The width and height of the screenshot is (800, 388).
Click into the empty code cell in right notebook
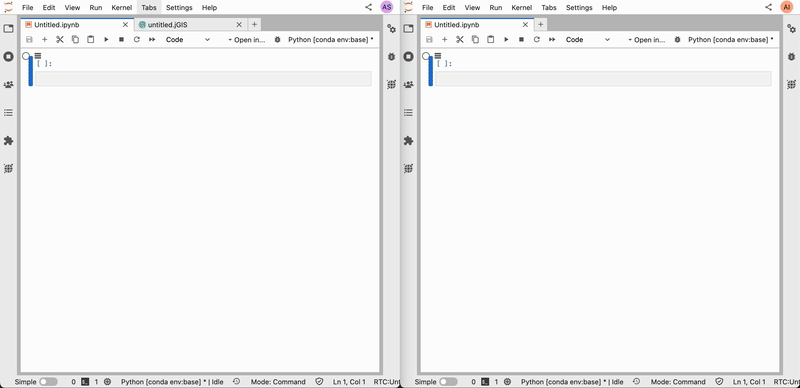tap(603, 79)
